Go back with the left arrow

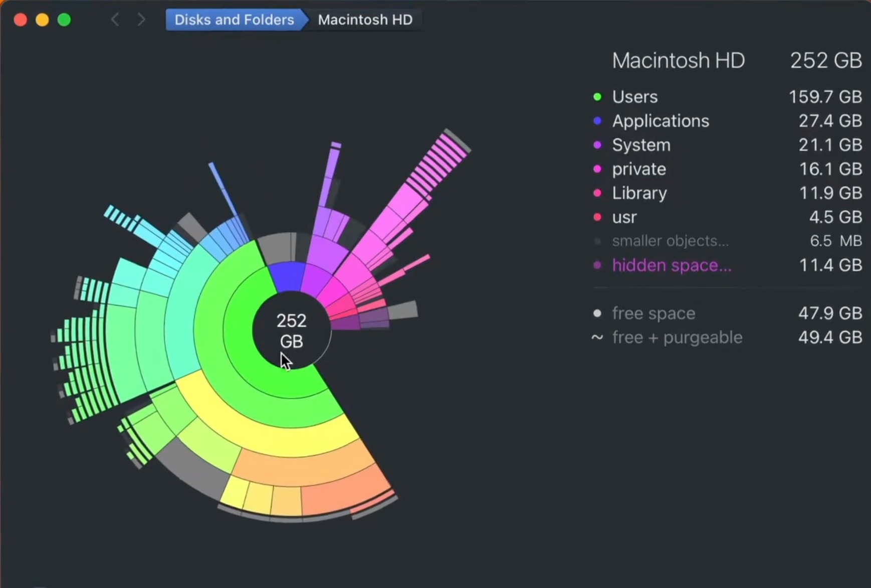pyautogui.click(x=115, y=20)
